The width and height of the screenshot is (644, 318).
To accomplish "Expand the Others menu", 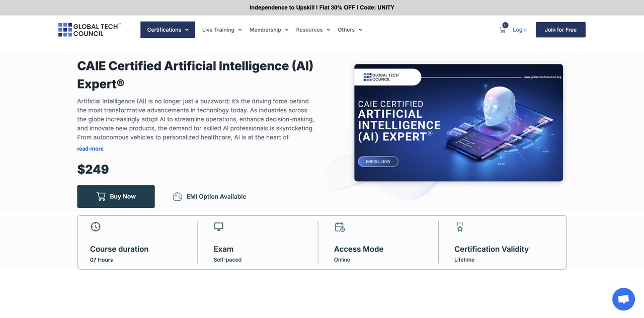I will coord(350,30).
